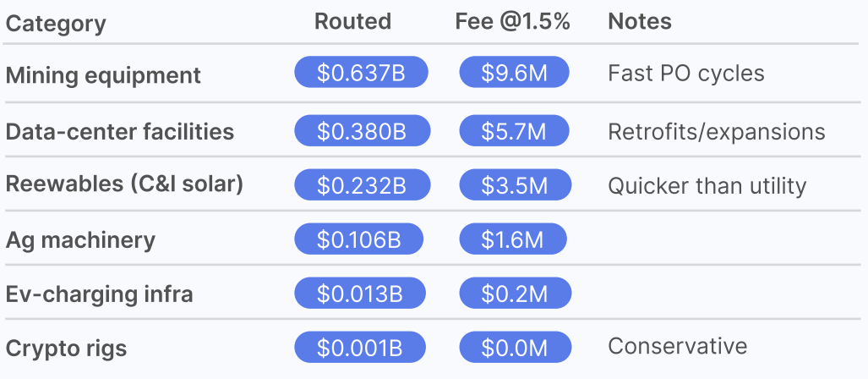Click the $0.001B routed badge
This screenshot has width=868, height=379.
(360, 348)
